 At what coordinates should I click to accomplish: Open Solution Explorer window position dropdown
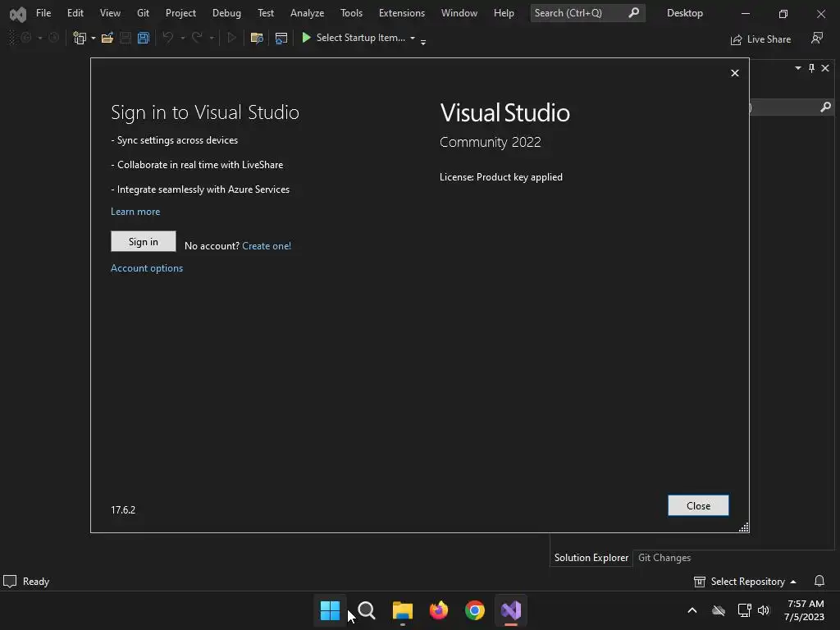click(798, 68)
